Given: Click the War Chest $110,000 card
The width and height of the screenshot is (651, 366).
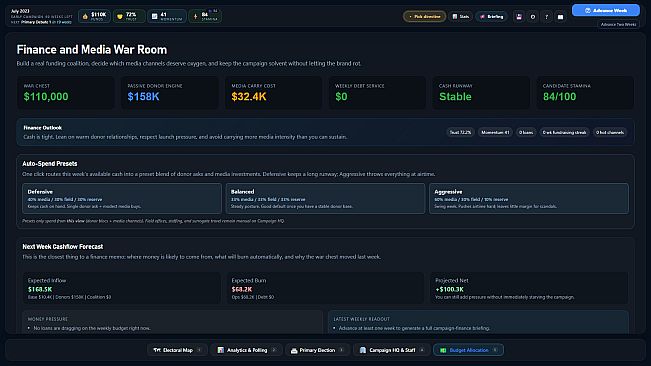Looking at the screenshot, I should pyautogui.click(x=66, y=93).
